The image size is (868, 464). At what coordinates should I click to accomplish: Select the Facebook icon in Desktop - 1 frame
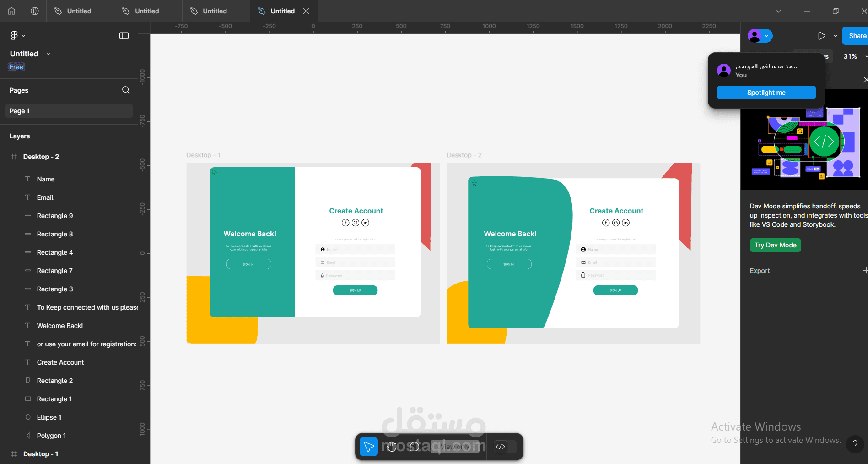(345, 223)
